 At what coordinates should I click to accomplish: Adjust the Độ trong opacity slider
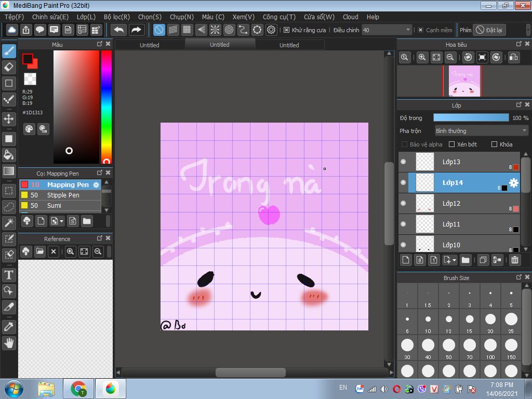(471, 117)
